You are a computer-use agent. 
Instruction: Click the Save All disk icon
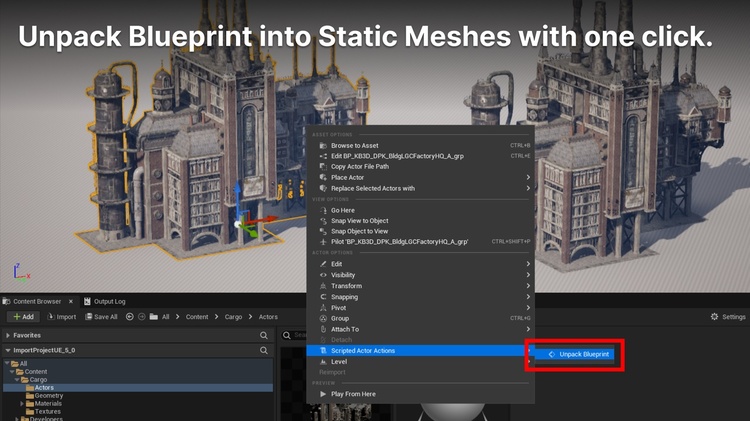pyautogui.click(x=87, y=317)
